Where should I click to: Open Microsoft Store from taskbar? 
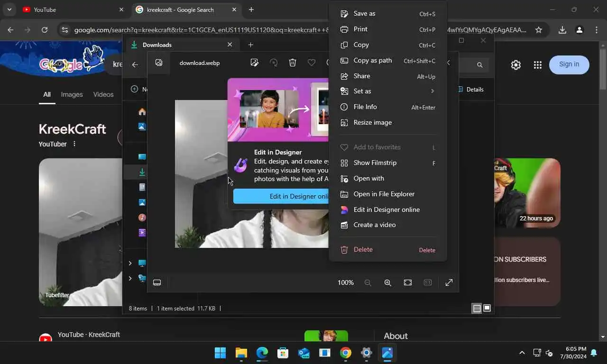283,353
